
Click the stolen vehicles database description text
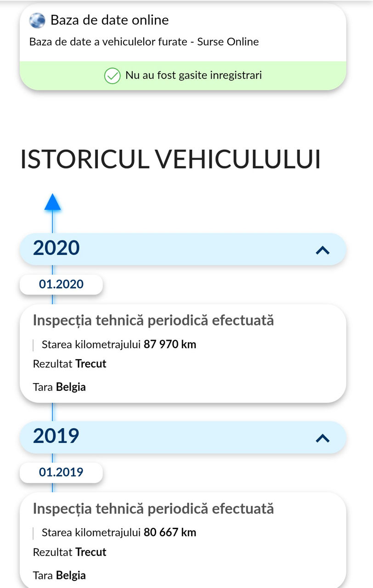pyautogui.click(x=144, y=42)
